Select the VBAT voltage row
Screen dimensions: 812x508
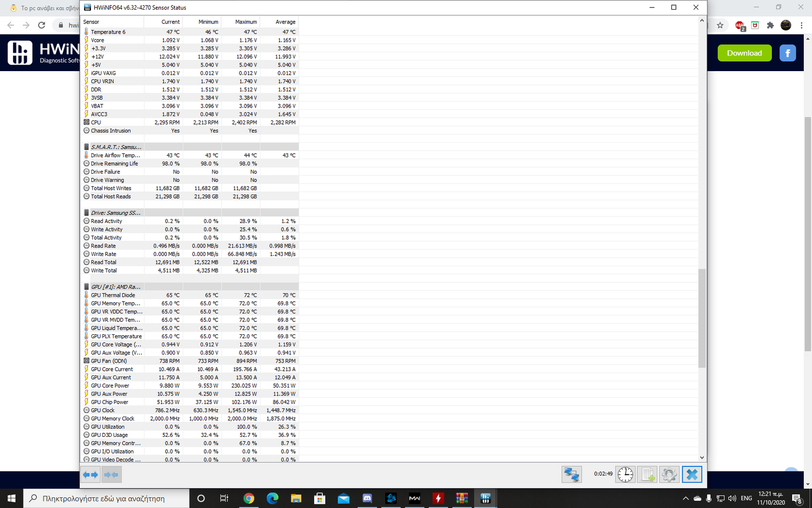click(x=190, y=106)
